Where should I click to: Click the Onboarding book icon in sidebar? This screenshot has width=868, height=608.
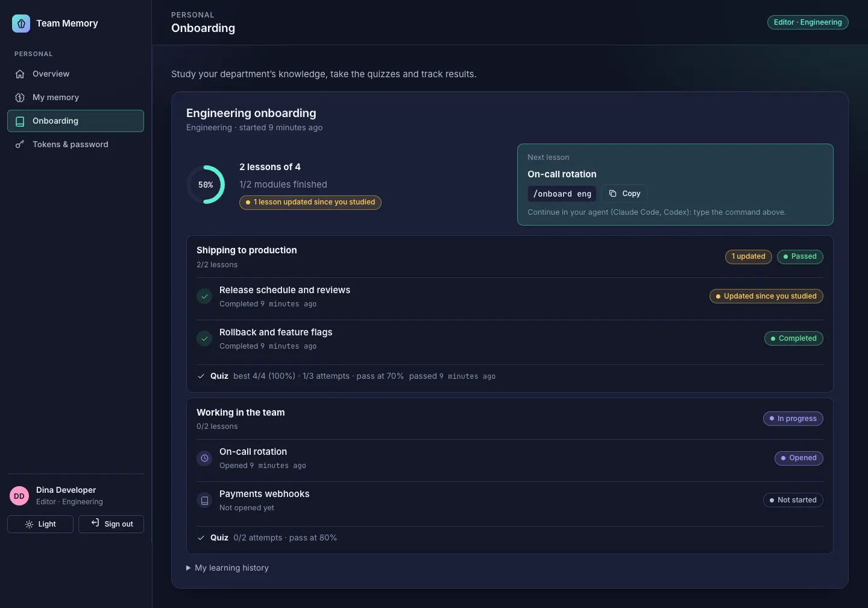[x=20, y=121]
